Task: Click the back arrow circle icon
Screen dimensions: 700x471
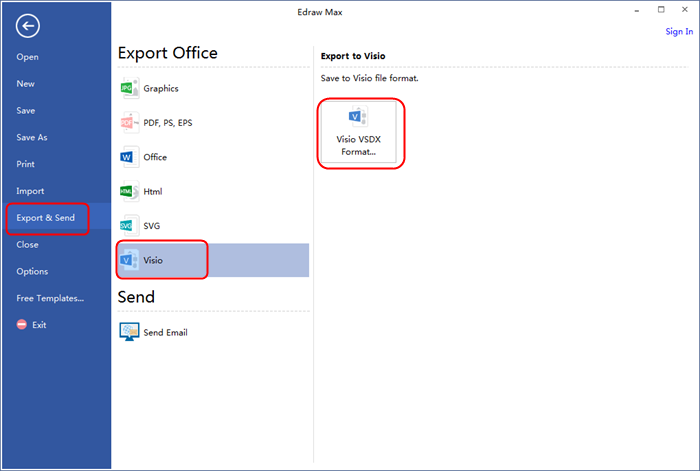Action: coord(28,26)
